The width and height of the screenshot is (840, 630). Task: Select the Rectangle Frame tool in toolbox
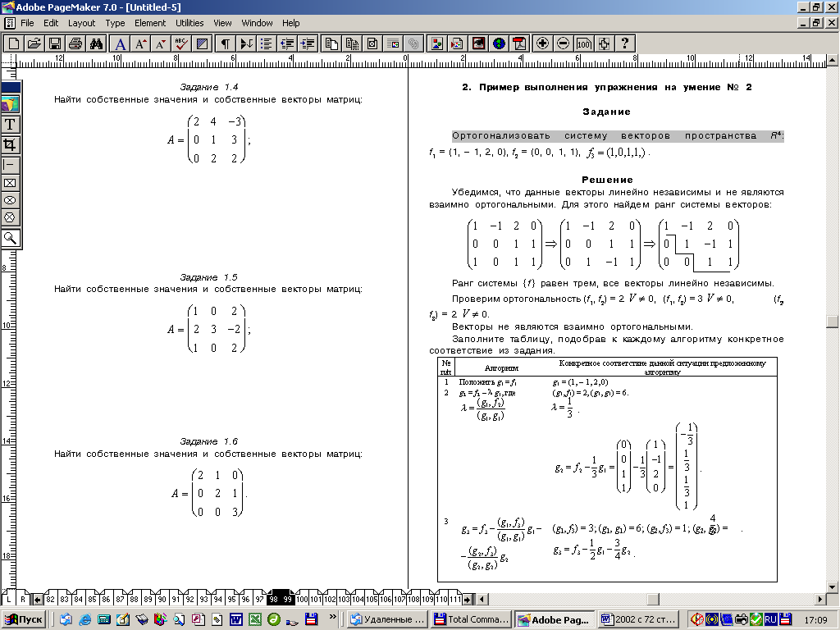10,183
